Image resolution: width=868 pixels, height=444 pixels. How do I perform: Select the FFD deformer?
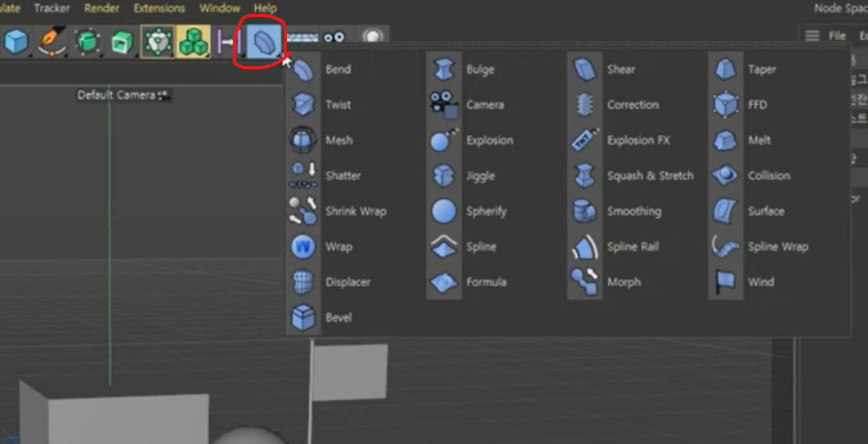pos(740,105)
